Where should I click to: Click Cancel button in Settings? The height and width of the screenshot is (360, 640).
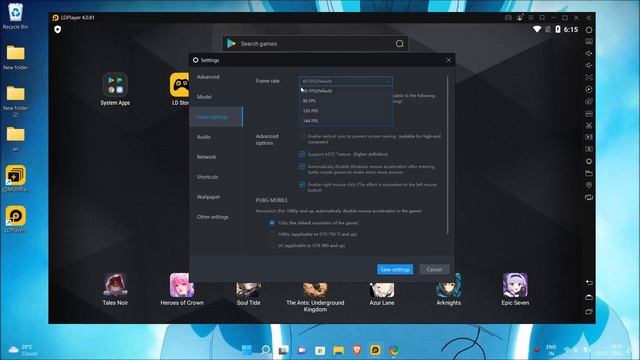point(434,269)
